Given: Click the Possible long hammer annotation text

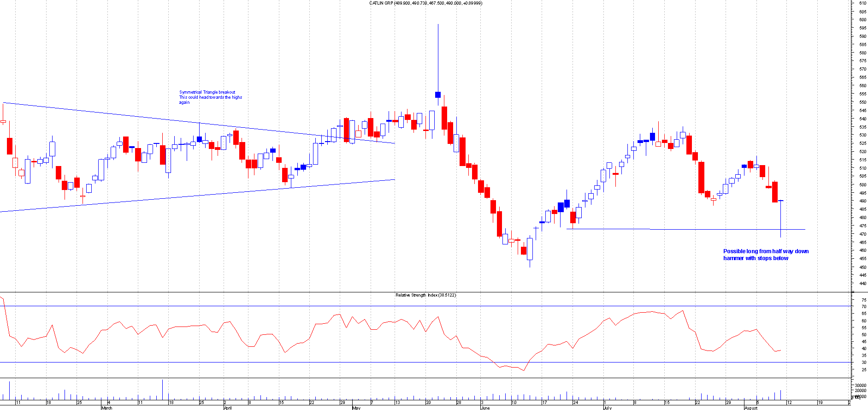Looking at the screenshot, I should pyautogui.click(x=765, y=255).
